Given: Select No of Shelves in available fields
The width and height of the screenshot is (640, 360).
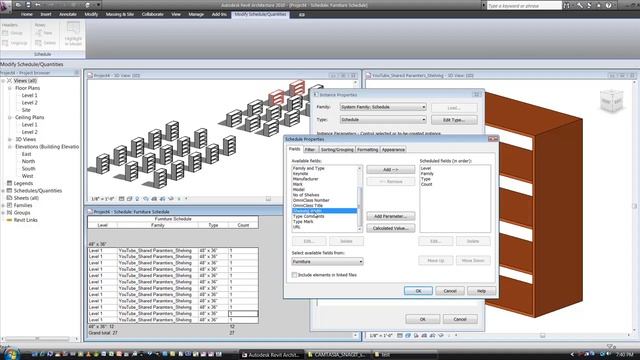Looking at the screenshot, I should [x=306, y=195].
